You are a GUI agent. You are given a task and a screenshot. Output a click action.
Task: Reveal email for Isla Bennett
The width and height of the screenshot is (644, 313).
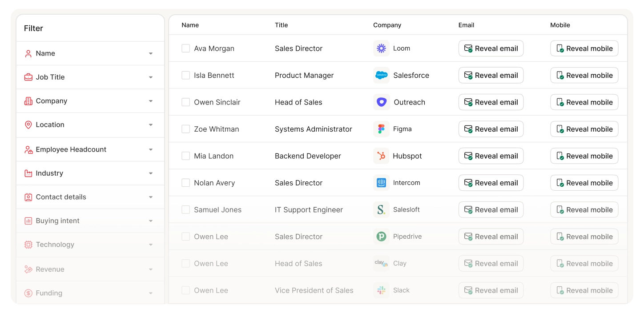point(491,76)
